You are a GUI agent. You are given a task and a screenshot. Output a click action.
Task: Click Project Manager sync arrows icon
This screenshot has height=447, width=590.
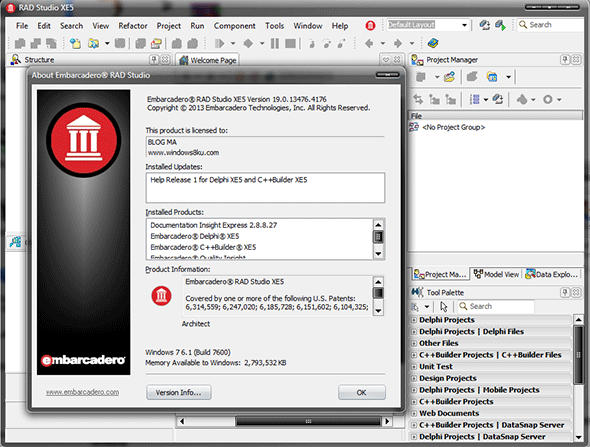(x=418, y=99)
